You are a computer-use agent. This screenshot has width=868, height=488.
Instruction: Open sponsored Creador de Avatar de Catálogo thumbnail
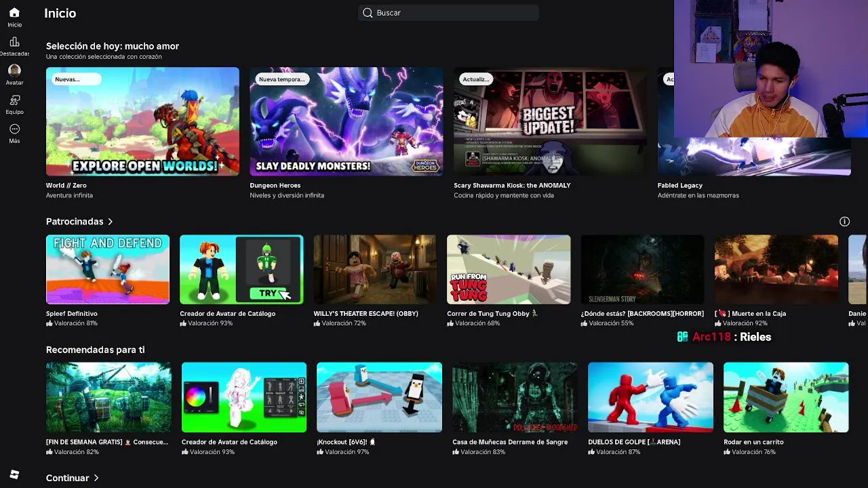click(241, 270)
